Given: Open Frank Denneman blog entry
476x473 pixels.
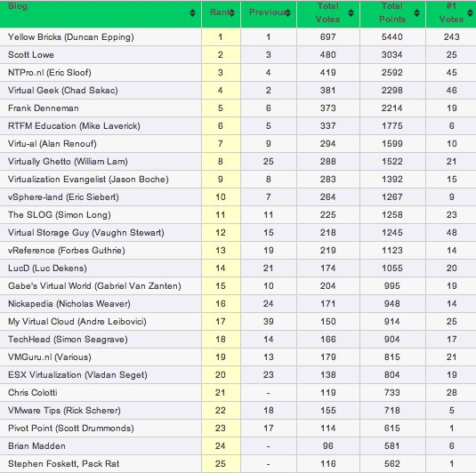Looking at the screenshot, I should point(44,108).
